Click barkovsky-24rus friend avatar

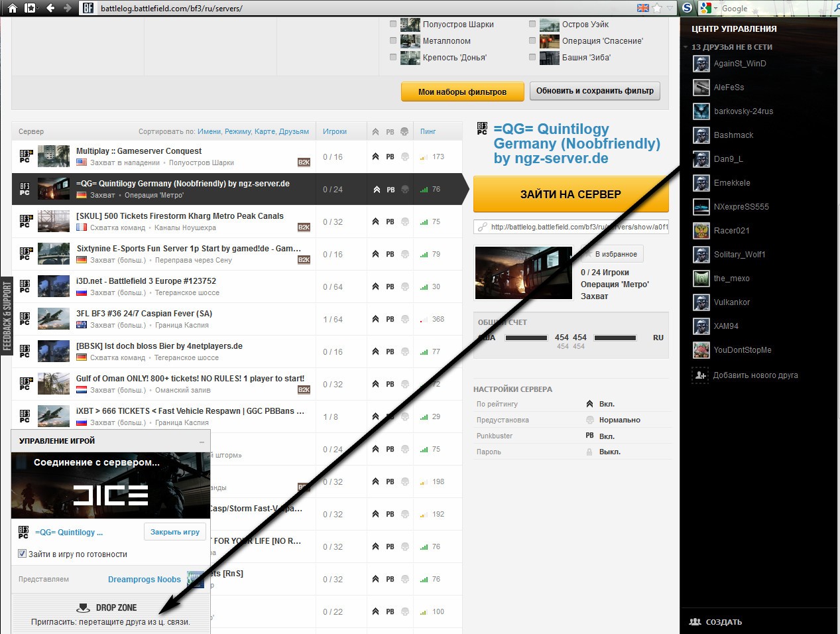point(701,111)
